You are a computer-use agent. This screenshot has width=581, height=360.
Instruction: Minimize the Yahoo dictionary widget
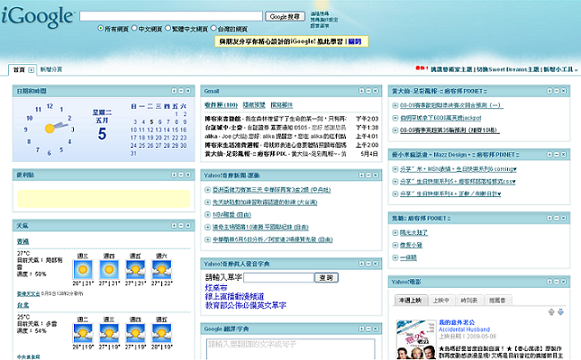[368, 264]
